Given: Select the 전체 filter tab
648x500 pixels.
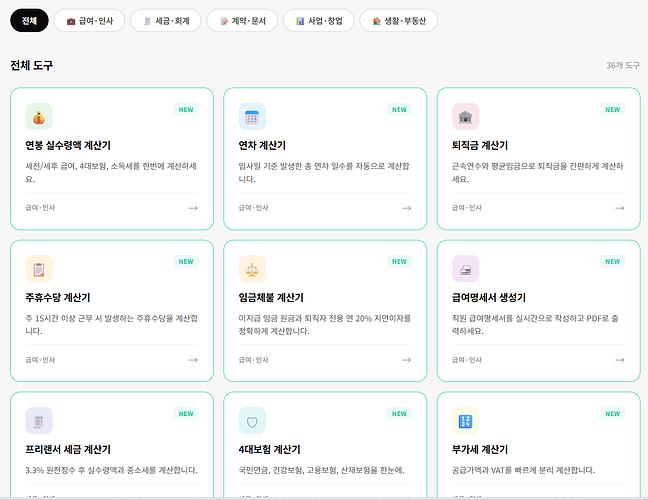Looking at the screenshot, I should coord(29,21).
